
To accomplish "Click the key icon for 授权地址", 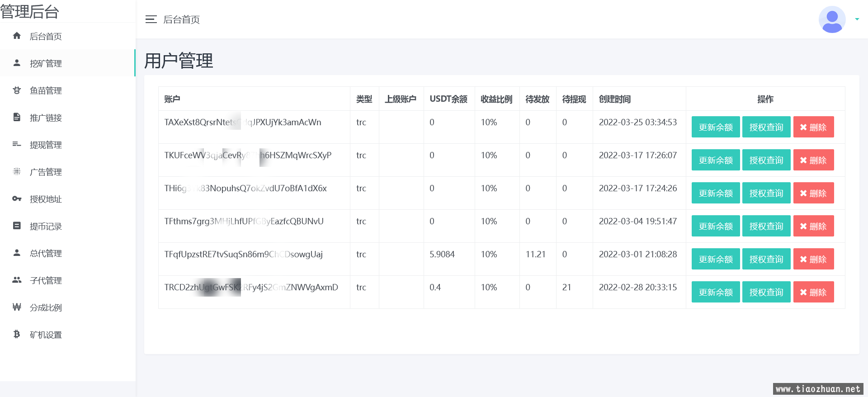I will 17,198.
